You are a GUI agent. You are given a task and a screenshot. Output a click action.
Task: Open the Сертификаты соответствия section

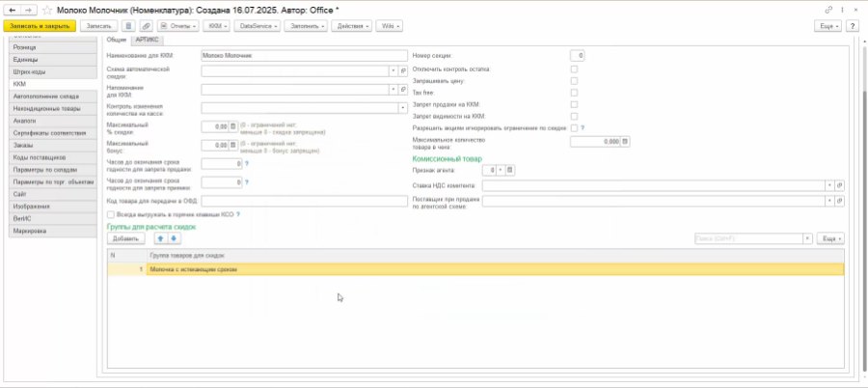(x=53, y=133)
